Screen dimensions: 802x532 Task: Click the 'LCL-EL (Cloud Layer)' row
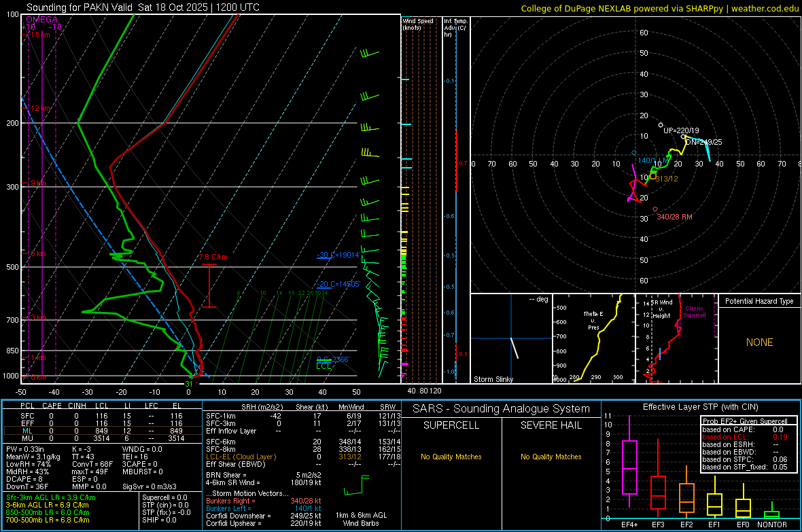coord(303,457)
